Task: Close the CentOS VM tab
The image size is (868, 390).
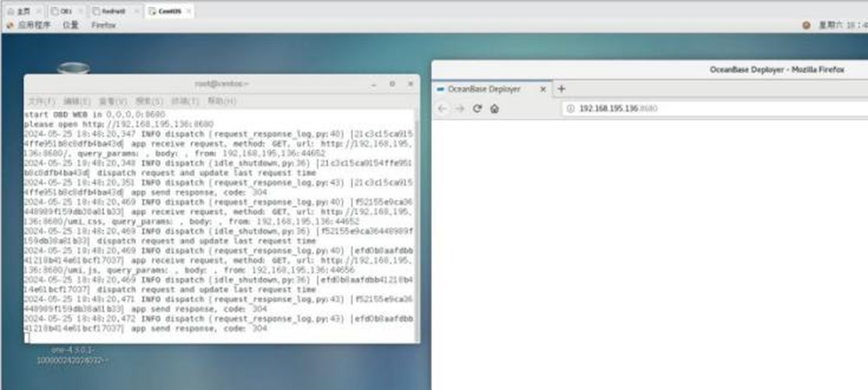Action: [x=188, y=11]
